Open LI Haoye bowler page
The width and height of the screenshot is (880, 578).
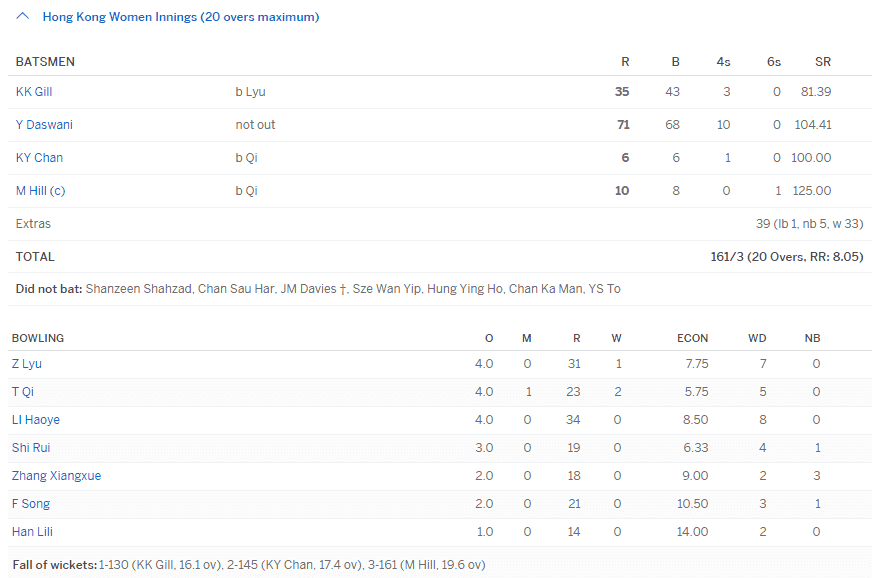(x=36, y=420)
